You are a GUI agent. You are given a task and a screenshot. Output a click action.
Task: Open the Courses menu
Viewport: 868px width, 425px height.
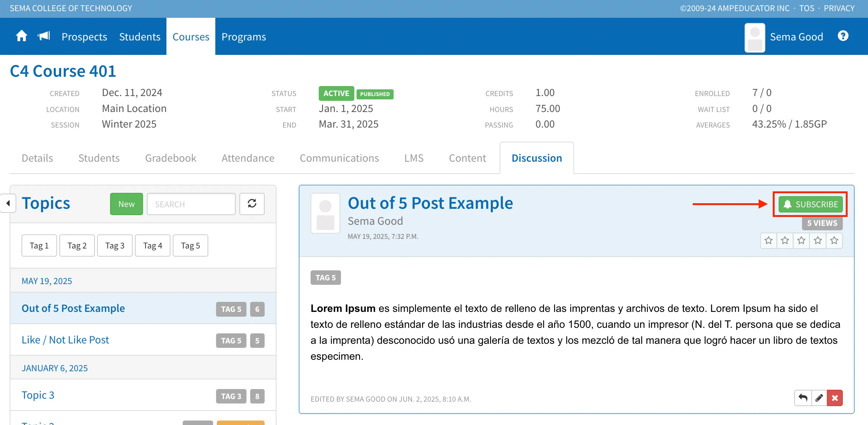click(191, 37)
